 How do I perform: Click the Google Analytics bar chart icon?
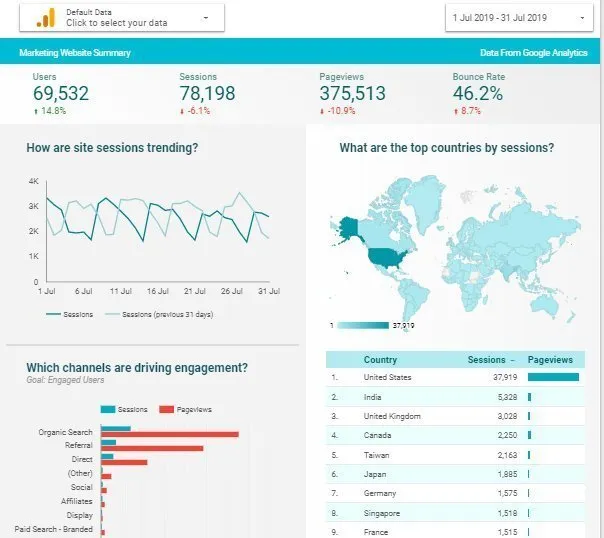pos(46,19)
